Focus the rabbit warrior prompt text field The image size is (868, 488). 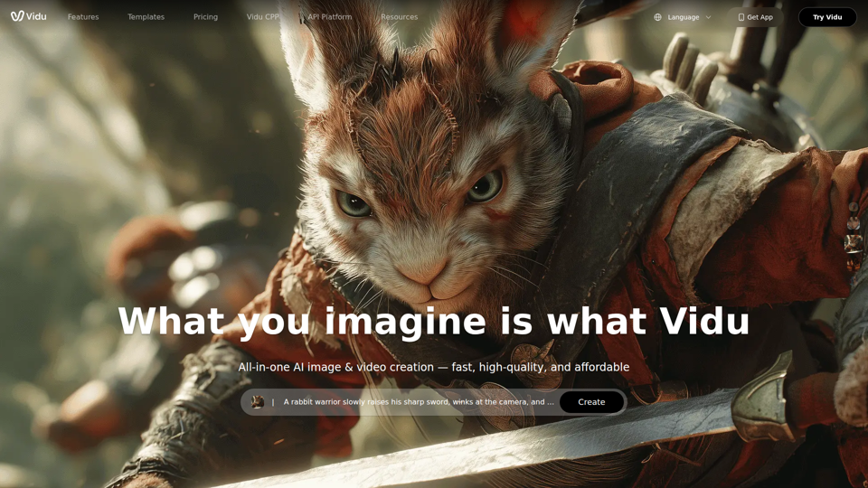click(418, 402)
